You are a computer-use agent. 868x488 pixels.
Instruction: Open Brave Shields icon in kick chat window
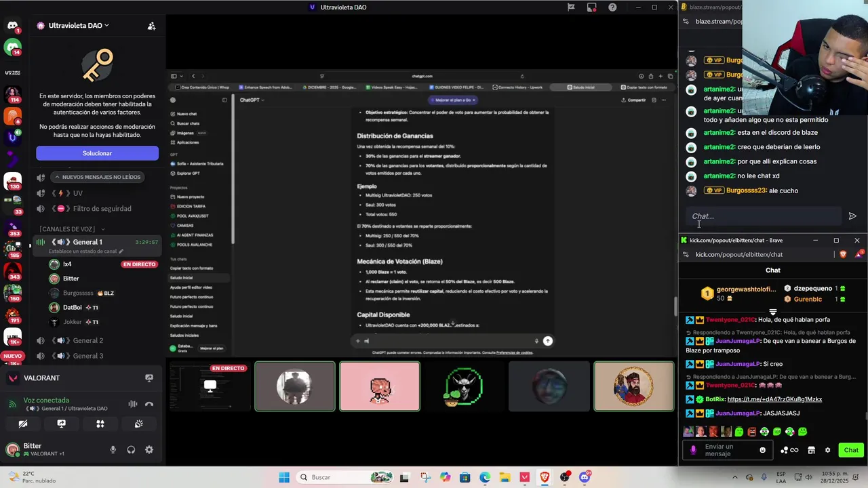click(x=844, y=254)
